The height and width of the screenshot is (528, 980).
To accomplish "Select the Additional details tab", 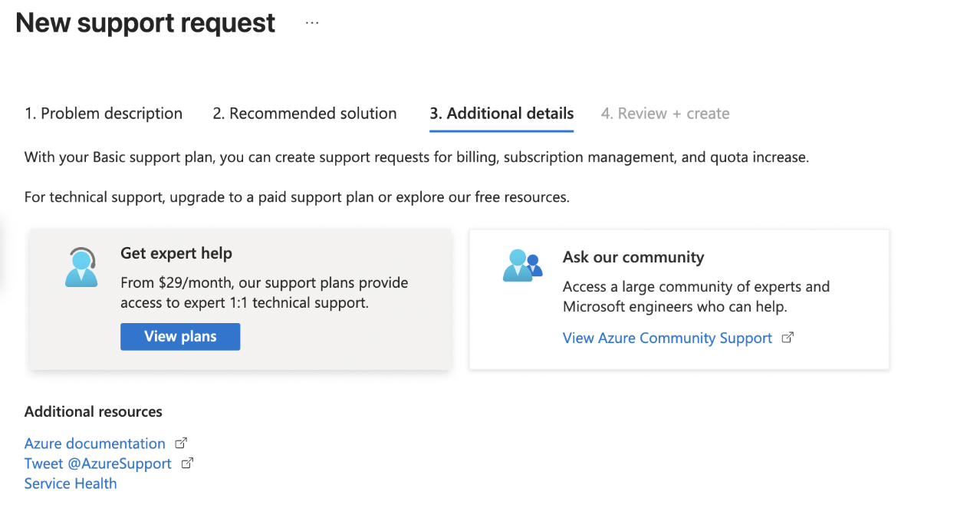I will tap(502, 114).
